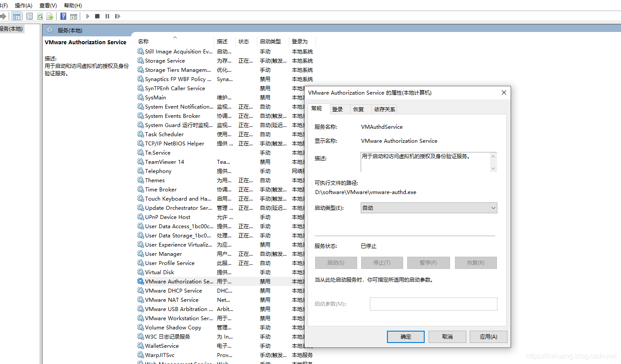Toggle the show/hide action pane toolbar icon
This screenshot has height=364, width=621.
click(x=74, y=16)
